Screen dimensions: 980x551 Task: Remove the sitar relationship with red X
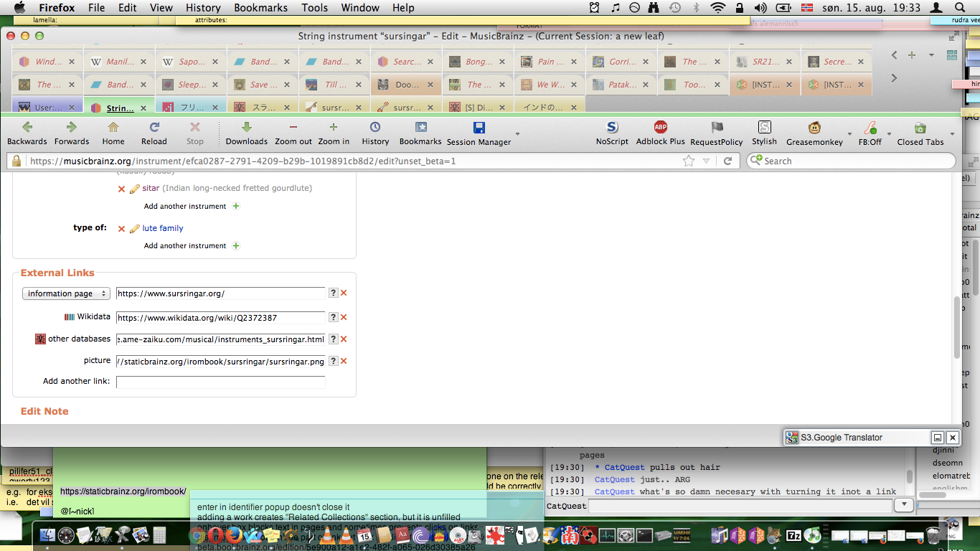(x=121, y=189)
